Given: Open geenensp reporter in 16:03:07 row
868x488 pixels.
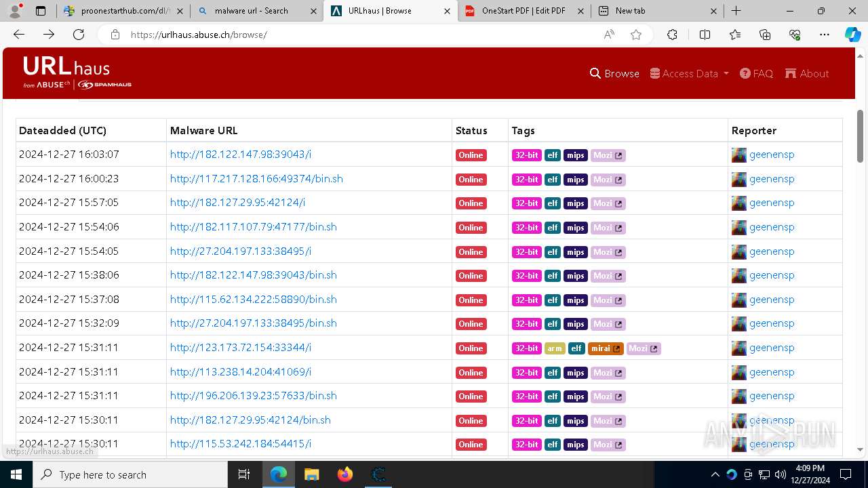Looking at the screenshot, I should coord(772,155).
